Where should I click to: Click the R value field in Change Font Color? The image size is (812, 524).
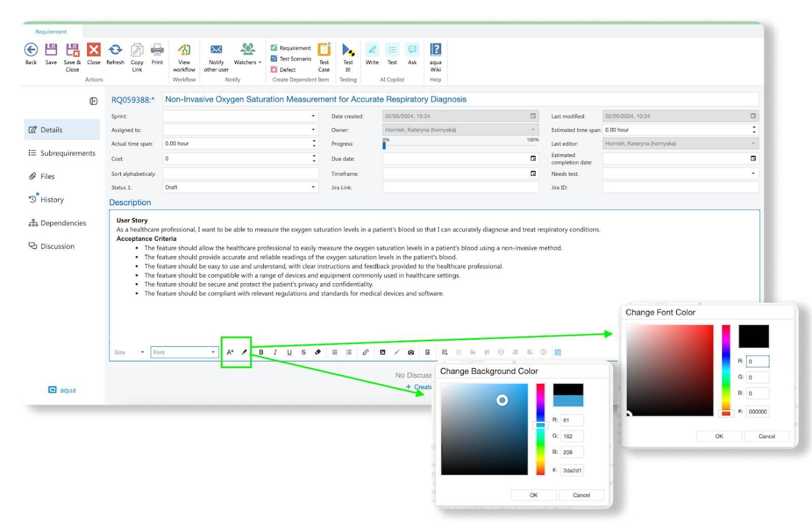[758, 362]
